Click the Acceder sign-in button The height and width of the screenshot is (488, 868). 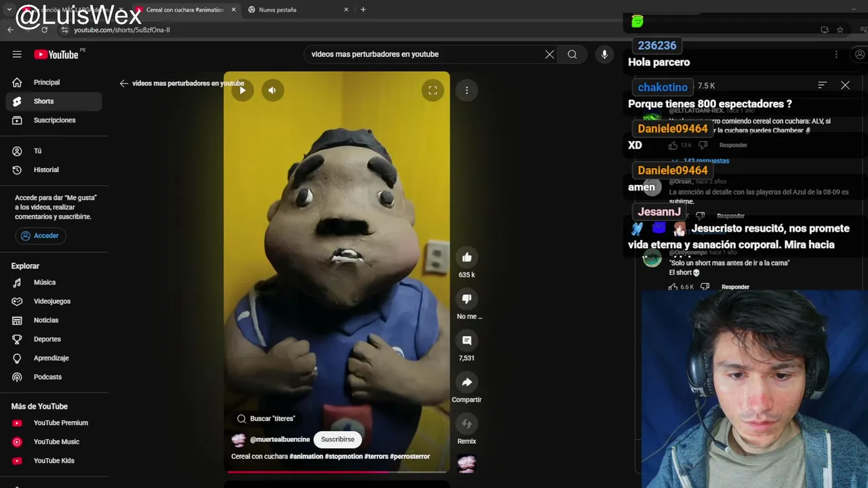[39, 236]
